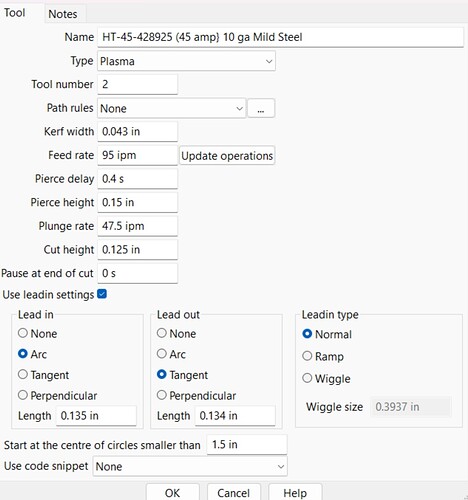Open the Type dropdown showing Plasma
This screenshot has width=468, height=500.
[x=186, y=61]
